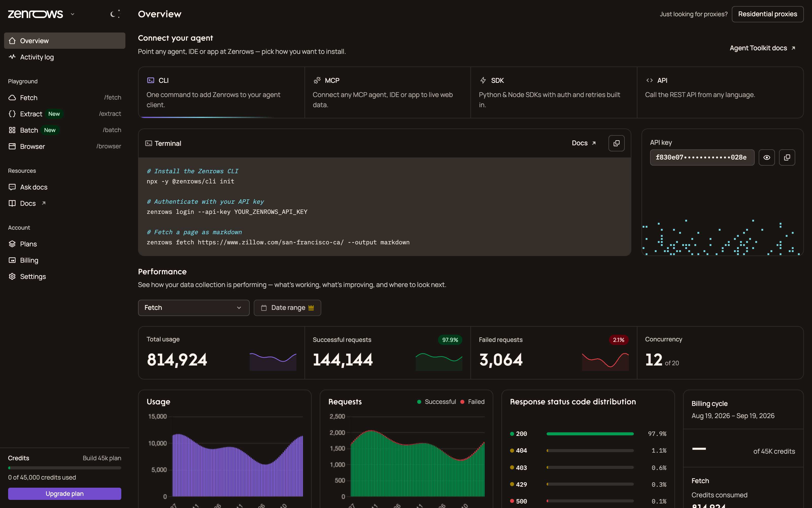Go to Overview in the sidebar

pyautogui.click(x=65, y=41)
